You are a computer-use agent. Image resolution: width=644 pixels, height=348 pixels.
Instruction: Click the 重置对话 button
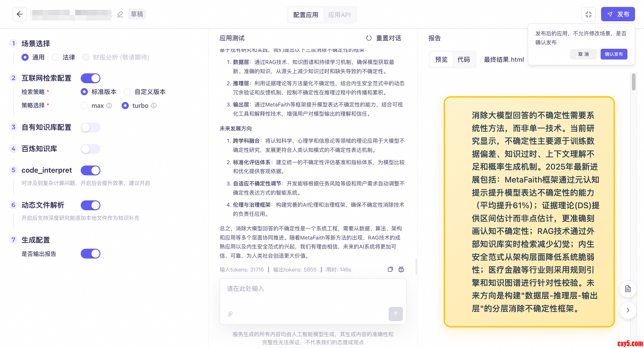tap(383, 38)
